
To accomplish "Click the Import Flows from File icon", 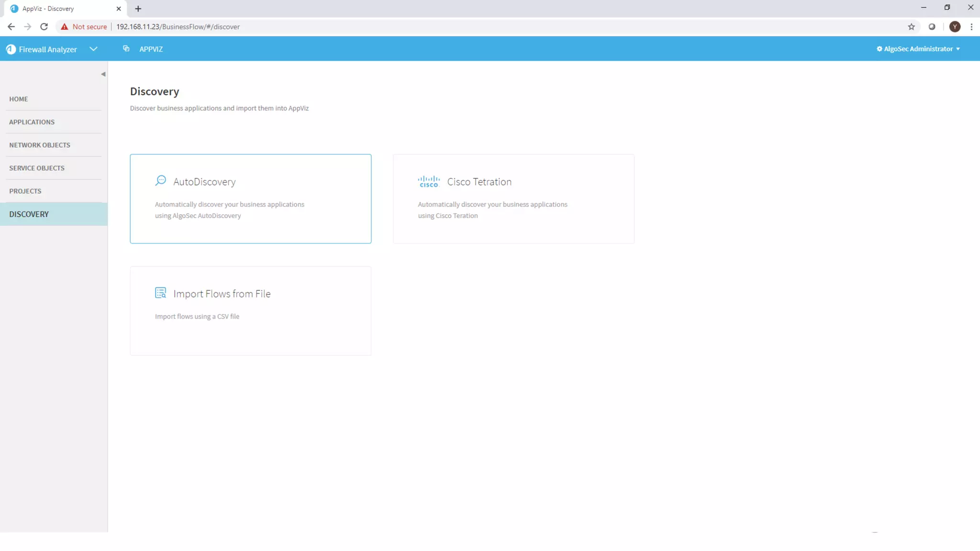I will coord(160,293).
